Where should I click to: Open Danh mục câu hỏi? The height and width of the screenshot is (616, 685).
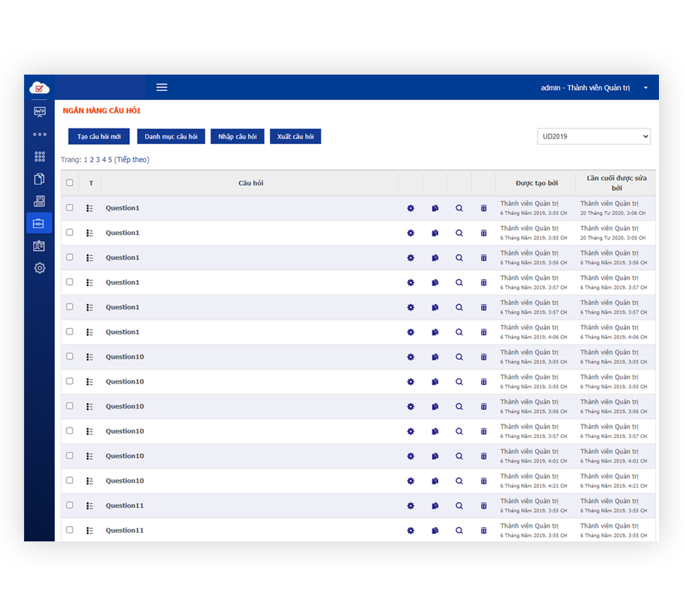[x=171, y=136]
